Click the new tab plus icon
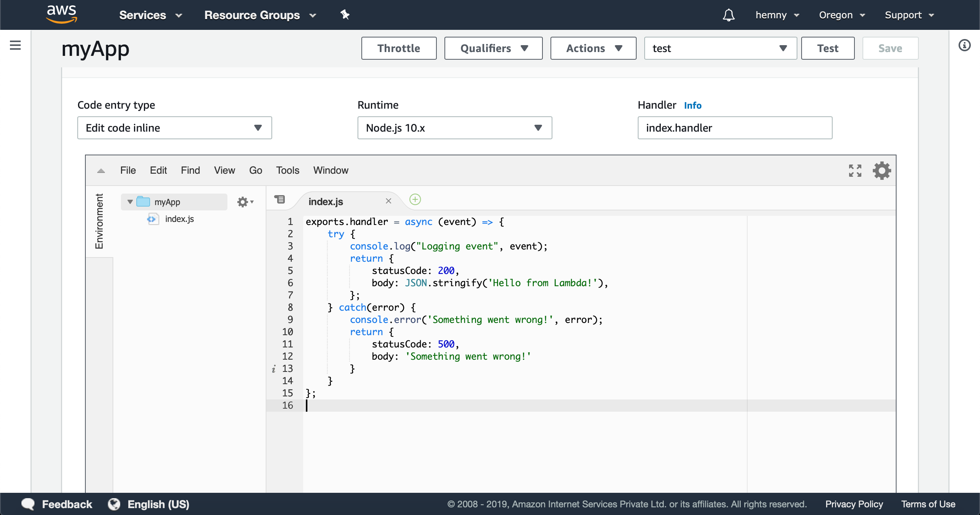Image resolution: width=980 pixels, height=515 pixels. (x=415, y=199)
